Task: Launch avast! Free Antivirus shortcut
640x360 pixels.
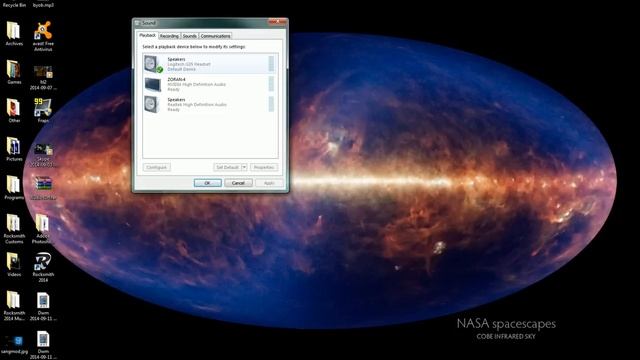Action: (x=42, y=31)
